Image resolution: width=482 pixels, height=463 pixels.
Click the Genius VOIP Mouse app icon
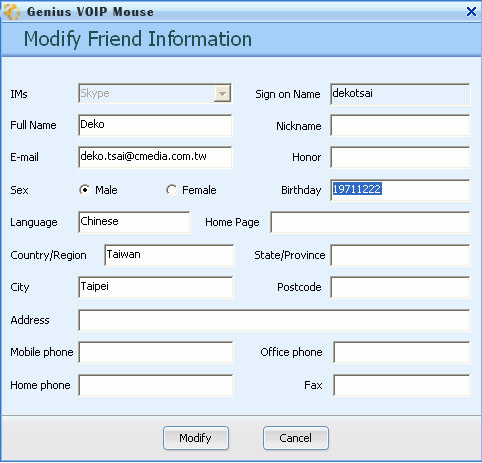point(11,12)
